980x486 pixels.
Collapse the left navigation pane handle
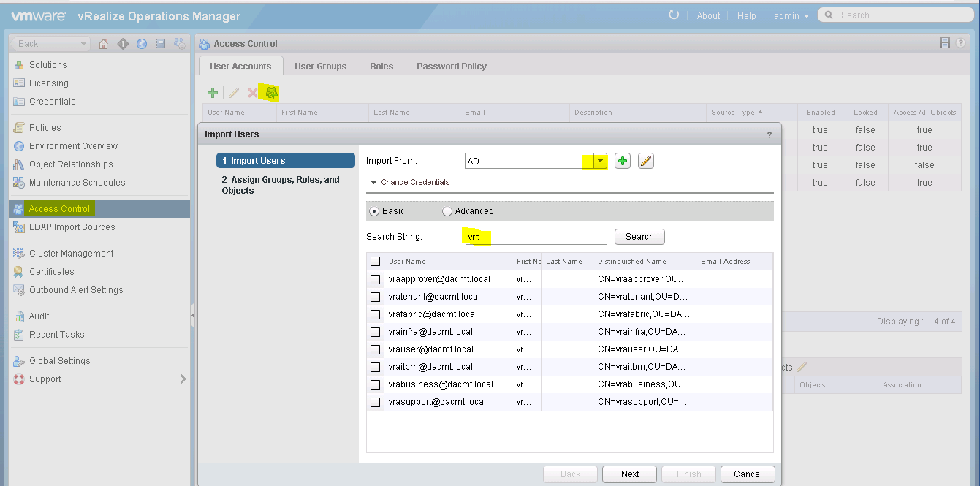point(192,316)
